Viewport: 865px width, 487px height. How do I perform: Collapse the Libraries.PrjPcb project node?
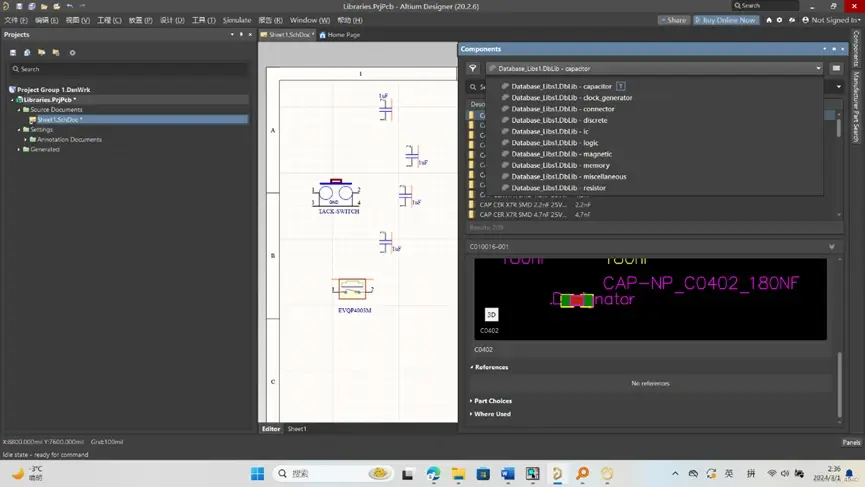pos(13,100)
